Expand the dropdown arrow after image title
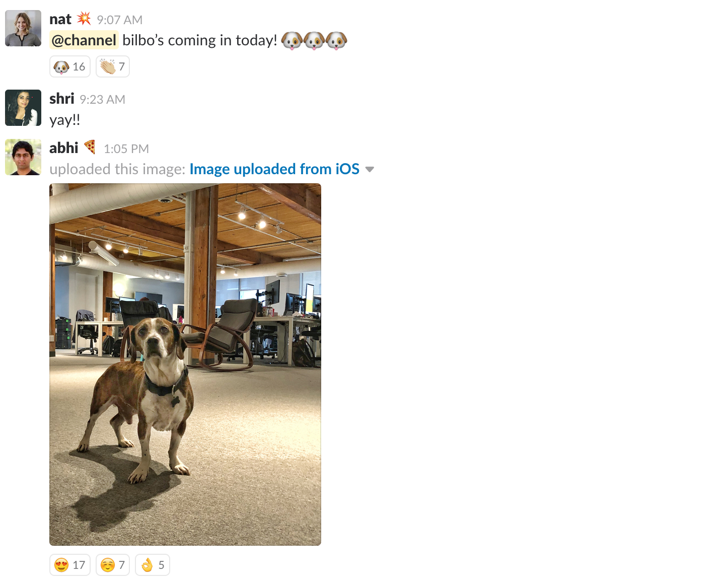The width and height of the screenshot is (728, 585). pos(370,170)
